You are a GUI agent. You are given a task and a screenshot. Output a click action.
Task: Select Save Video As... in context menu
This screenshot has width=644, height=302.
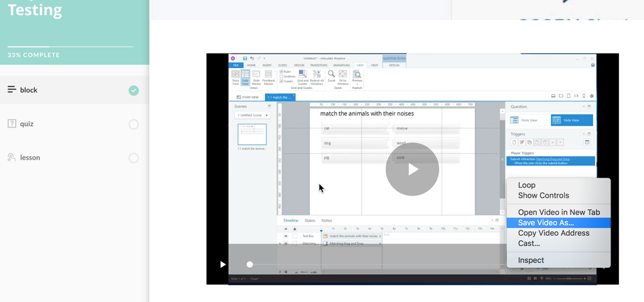558,223
